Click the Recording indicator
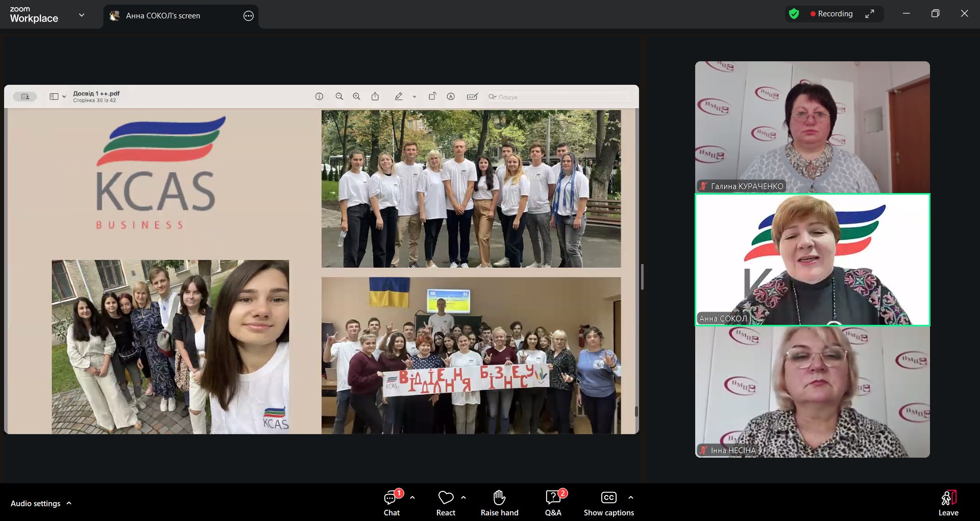The height and width of the screenshot is (521, 980). (x=831, y=14)
